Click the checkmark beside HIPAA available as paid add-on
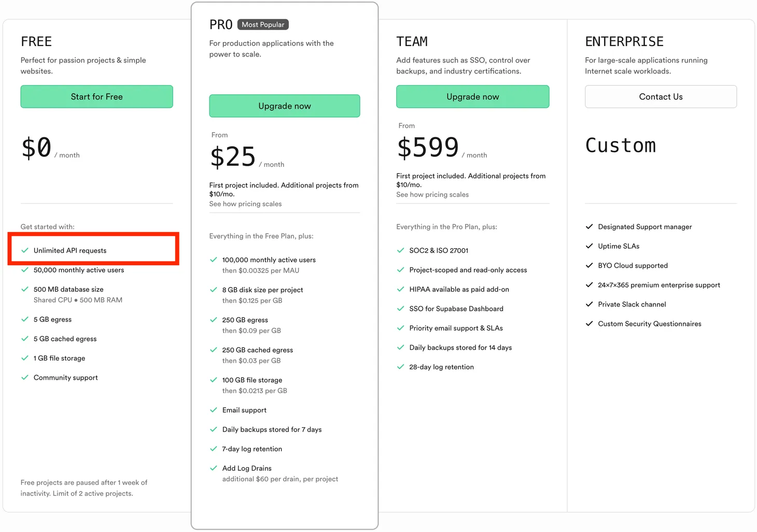The width and height of the screenshot is (757, 532). [x=400, y=289]
